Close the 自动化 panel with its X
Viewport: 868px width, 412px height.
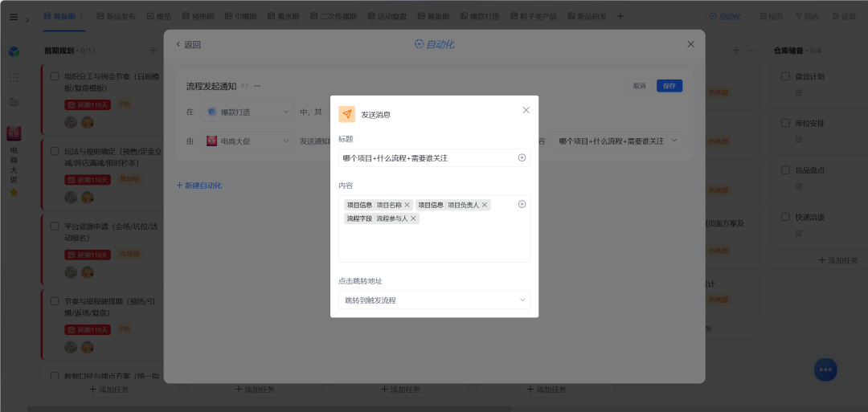(x=690, y=44)
